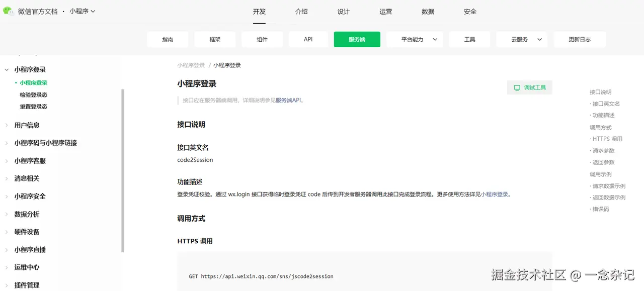Switch to the 开发 top tab
The width and height of the screenshot is (644, 291).
pyautogui.click(x=259, y=12)
